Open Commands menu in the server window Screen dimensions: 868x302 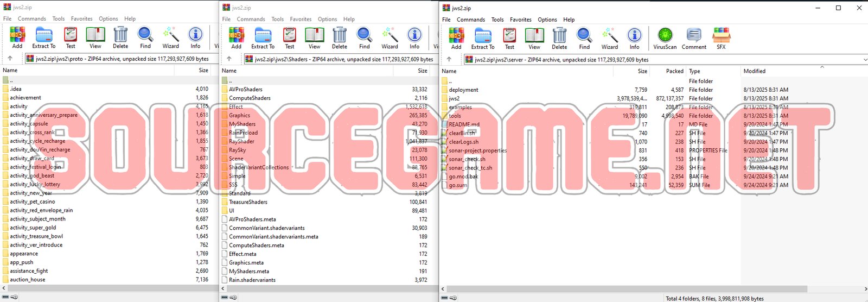470,20
